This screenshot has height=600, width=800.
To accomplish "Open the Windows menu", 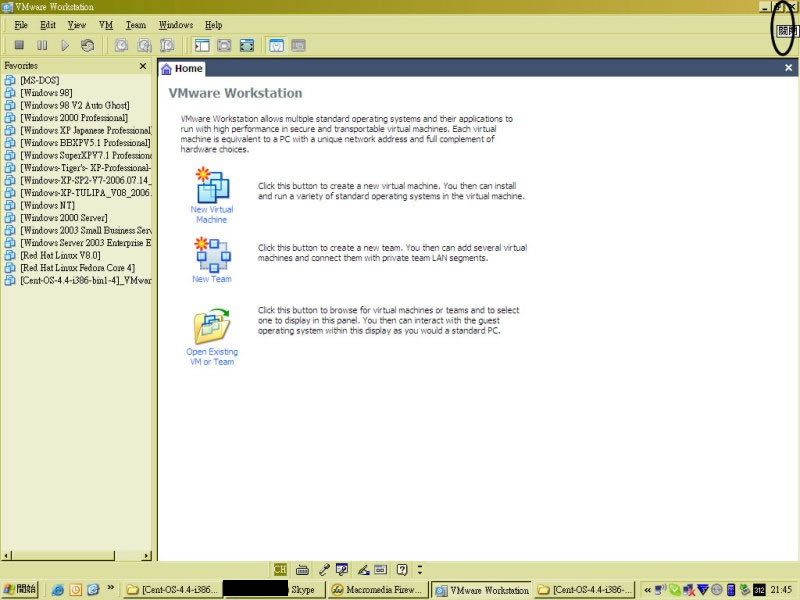I will [x=176, y=25].
